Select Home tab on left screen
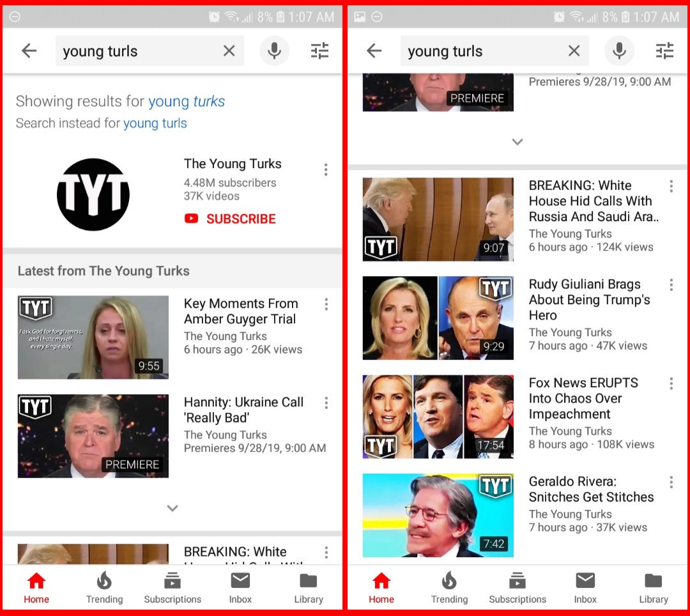 click(x=36, y=588)
